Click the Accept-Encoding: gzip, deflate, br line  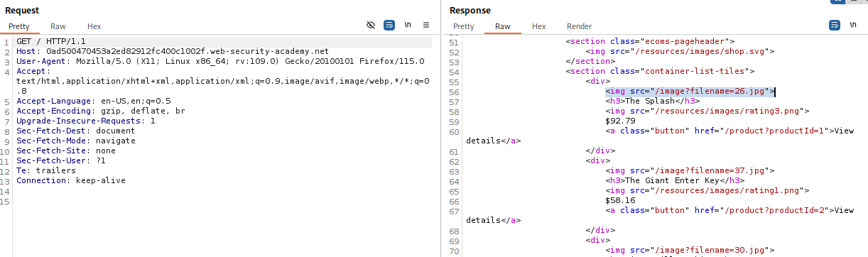(x=100, y=111)
